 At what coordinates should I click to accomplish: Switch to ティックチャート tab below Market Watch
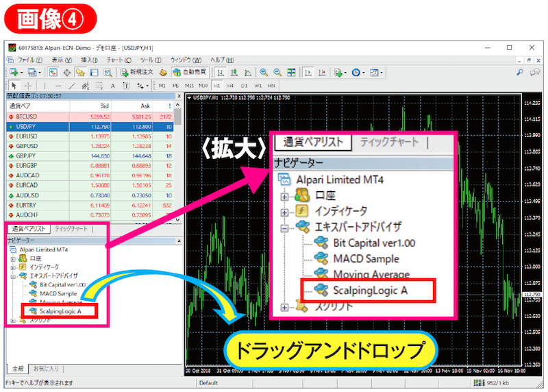71,229
